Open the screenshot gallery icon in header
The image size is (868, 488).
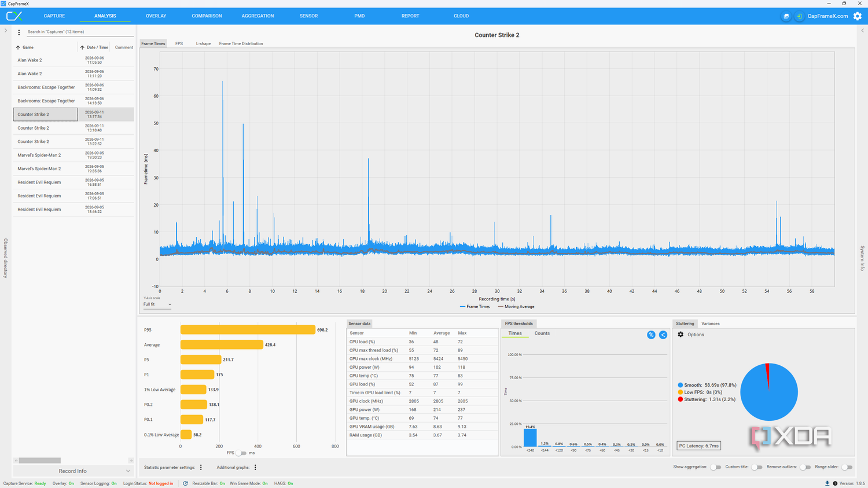pos(786,16)
